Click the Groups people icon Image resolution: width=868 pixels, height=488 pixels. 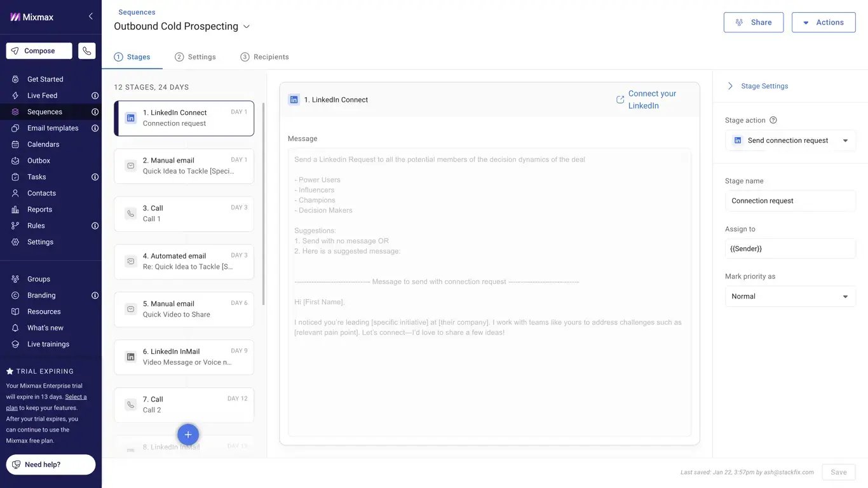(x=15, y=279)
